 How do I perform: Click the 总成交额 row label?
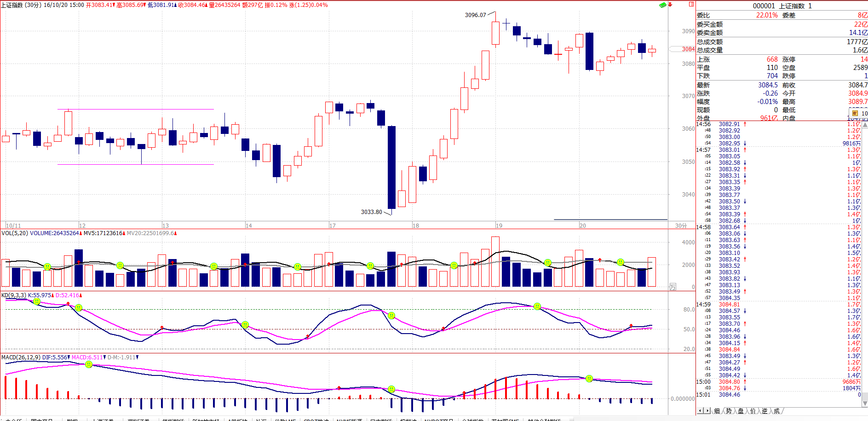(x=710, y=42)
